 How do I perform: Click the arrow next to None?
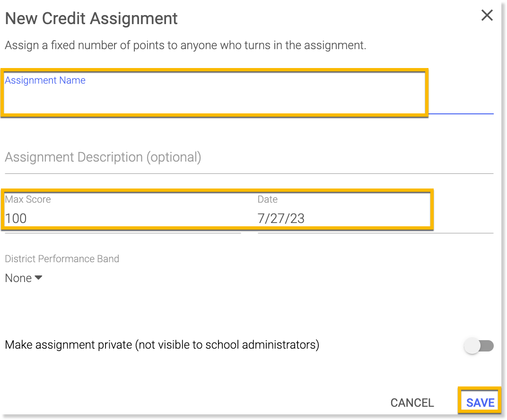39,278
